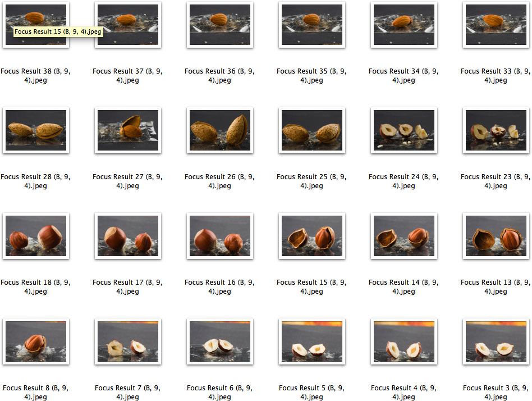Image resolution: width=532 pixels, height=401 pixels.
Task: Select the Focus Result 6 thumbnail
Action: click(220, 341)
